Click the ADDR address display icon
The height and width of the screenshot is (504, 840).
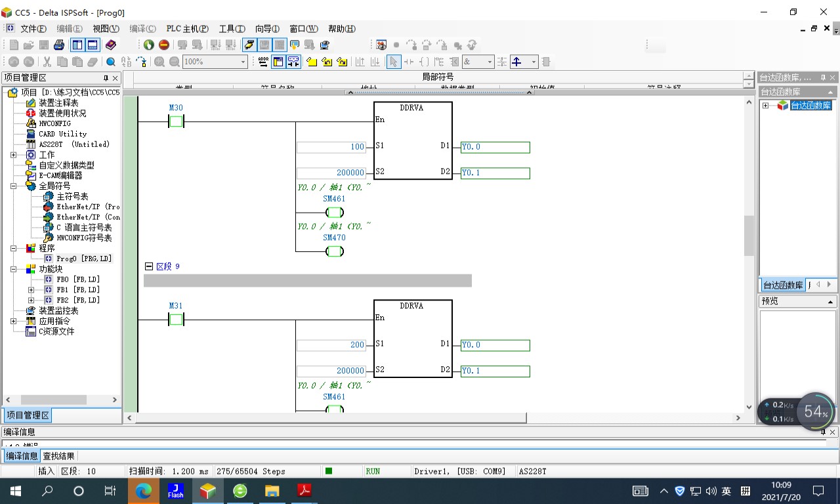point(263,62)
